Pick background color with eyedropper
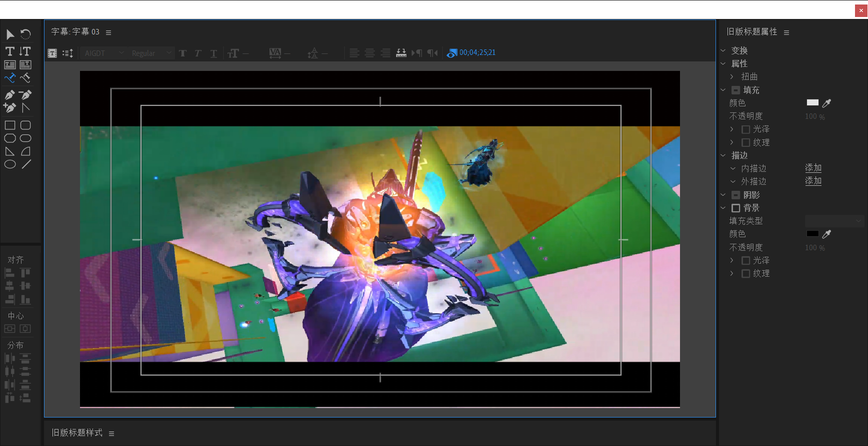868x446 pixels. pos(826,234)
